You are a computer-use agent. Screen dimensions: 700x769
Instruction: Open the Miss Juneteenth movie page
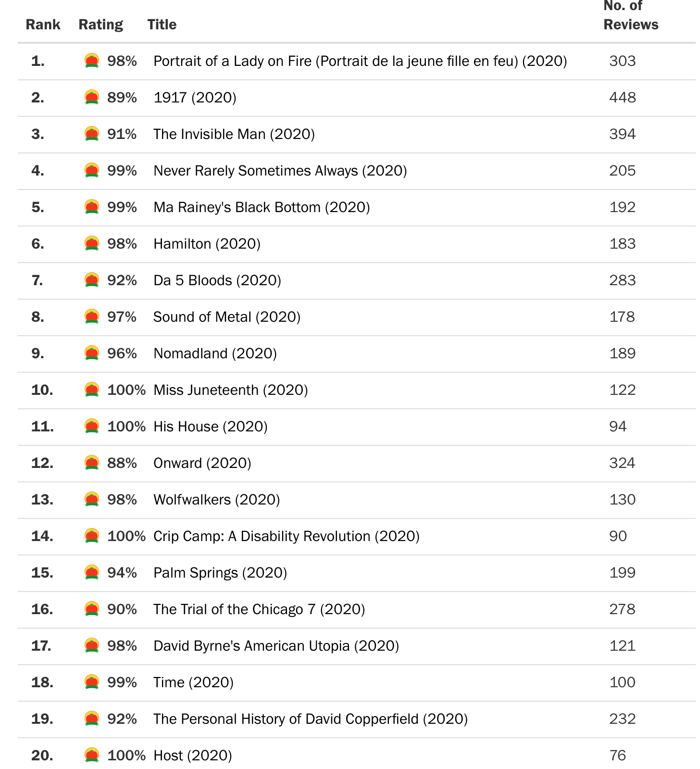pos(230,390)
